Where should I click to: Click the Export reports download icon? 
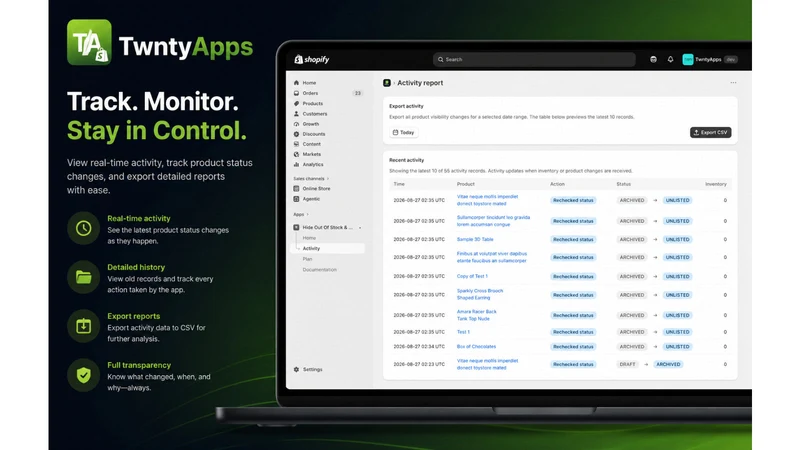pyautogui.click(x=84, y=326)
